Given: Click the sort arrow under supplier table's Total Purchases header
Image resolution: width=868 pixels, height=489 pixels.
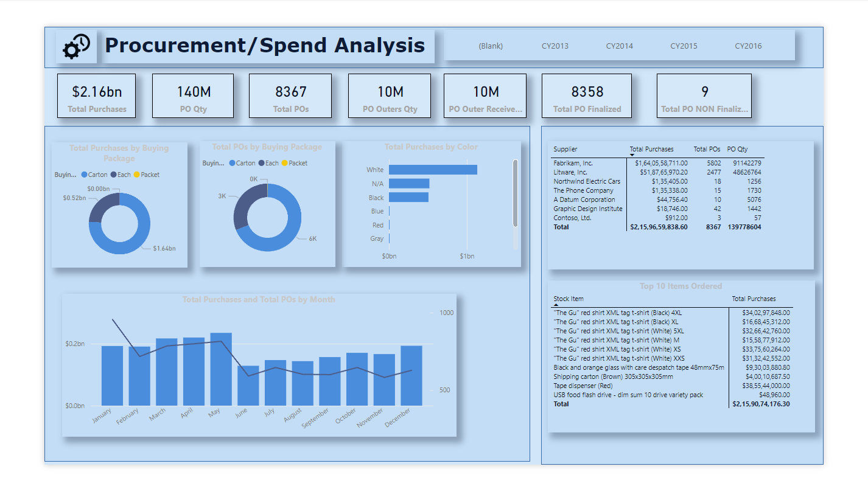Looking at the screenshot, I should [x=632, y=155].
